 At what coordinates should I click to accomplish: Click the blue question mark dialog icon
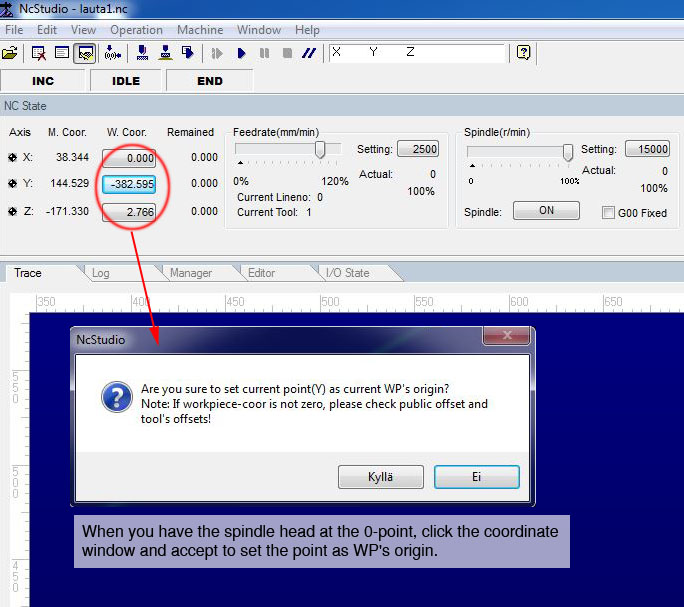click(x=116, y=397)
